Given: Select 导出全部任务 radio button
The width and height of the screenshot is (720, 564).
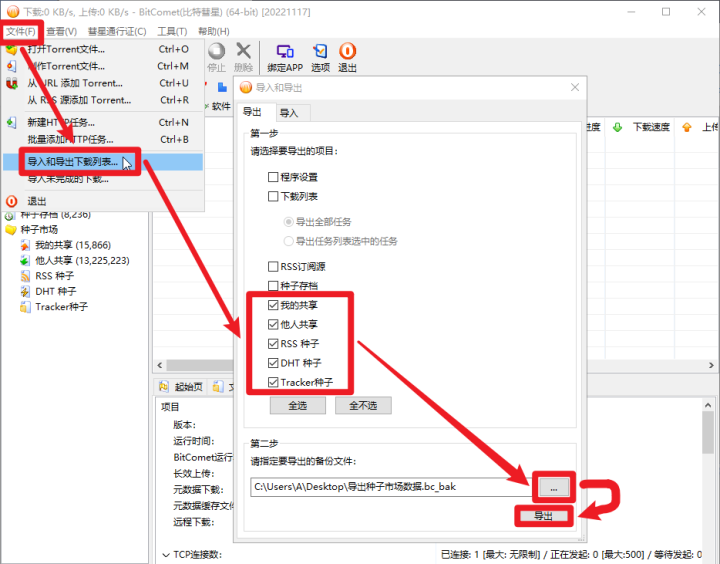Looking at the screenshot, I should click(289, 222).
